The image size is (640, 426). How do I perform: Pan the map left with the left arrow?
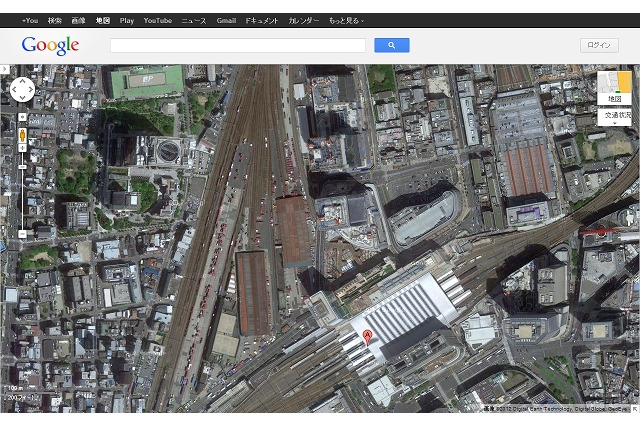14,89
